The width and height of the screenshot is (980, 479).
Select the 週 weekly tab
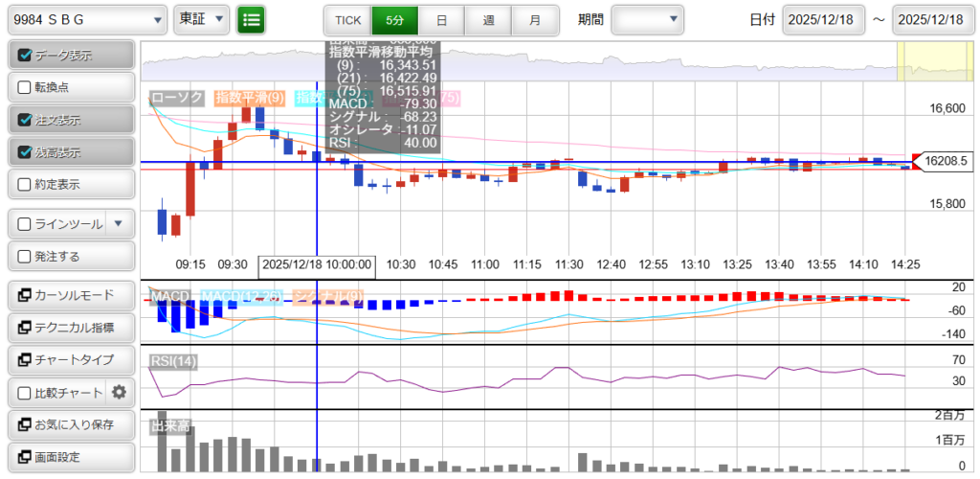click(x=488, y=19)
